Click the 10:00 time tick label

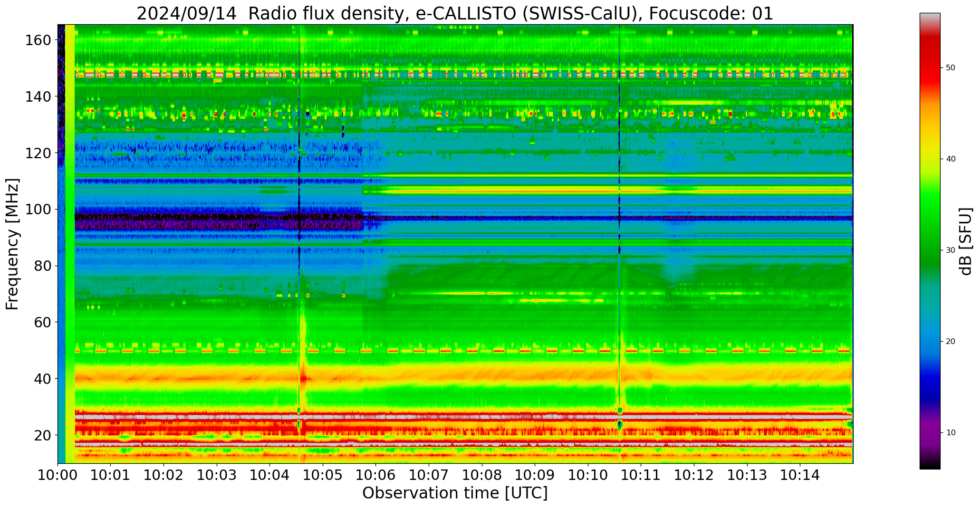(58, 475)
